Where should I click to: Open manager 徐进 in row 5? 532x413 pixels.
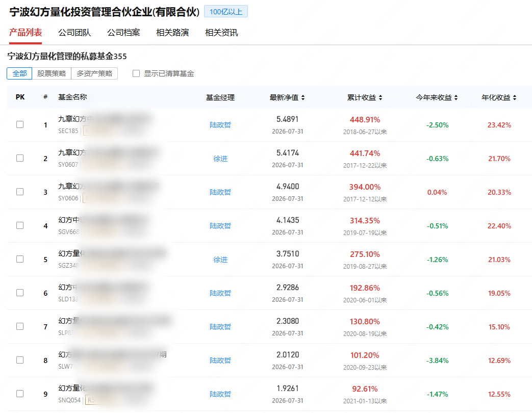220,260
